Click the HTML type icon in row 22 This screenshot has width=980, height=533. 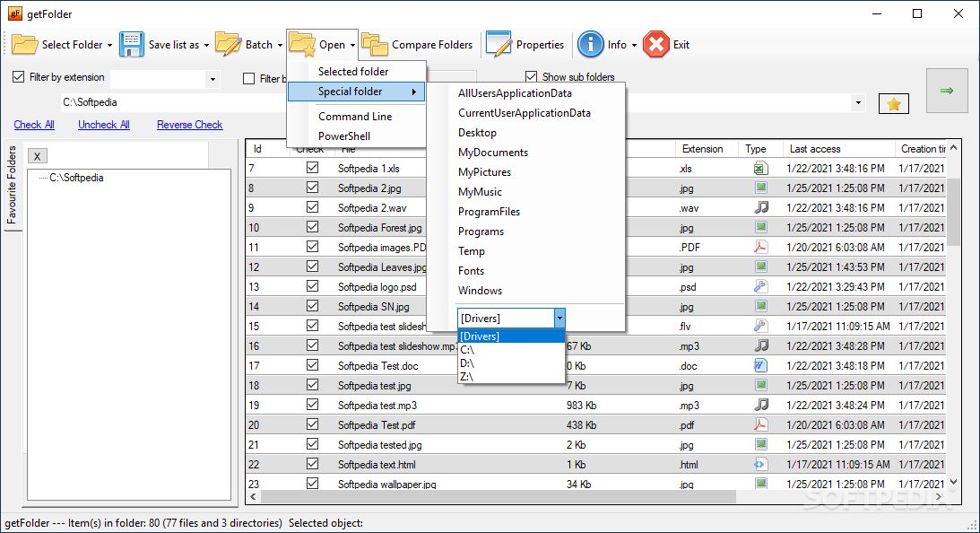tap(760, 464)
